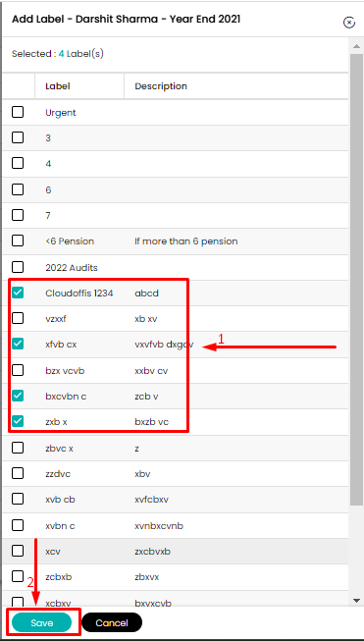Select the checkbox for label 4
Viewport: 364px width, 641px height.
click(x=18, y=163)
